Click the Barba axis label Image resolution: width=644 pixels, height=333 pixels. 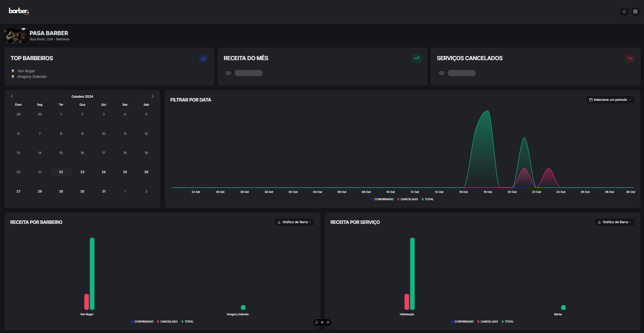[558, 314]
